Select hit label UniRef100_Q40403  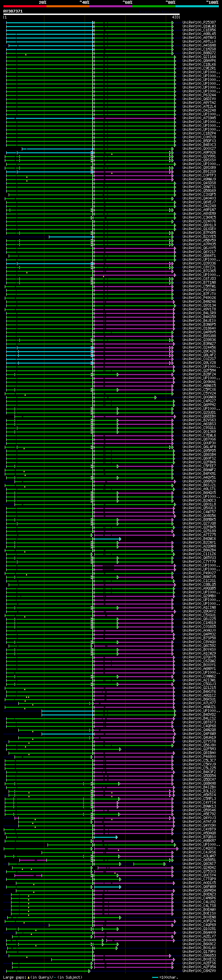[199, 198]
